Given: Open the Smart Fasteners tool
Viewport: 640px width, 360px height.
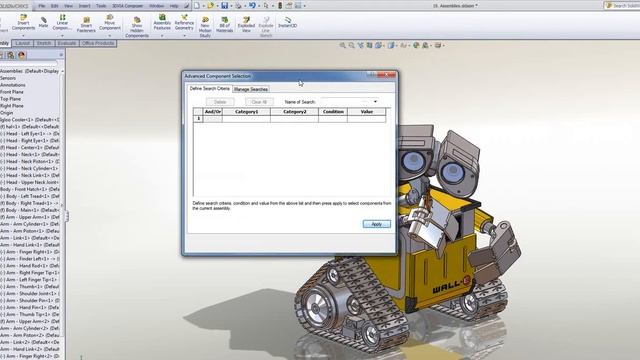Looking at the screenshot, I should [x=86, y=24].
